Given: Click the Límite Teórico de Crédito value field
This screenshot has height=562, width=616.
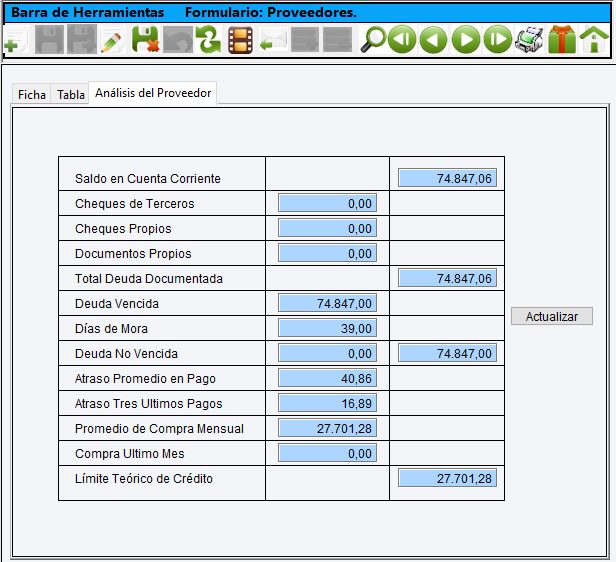Looking at the screenshot, I should 447,478.
